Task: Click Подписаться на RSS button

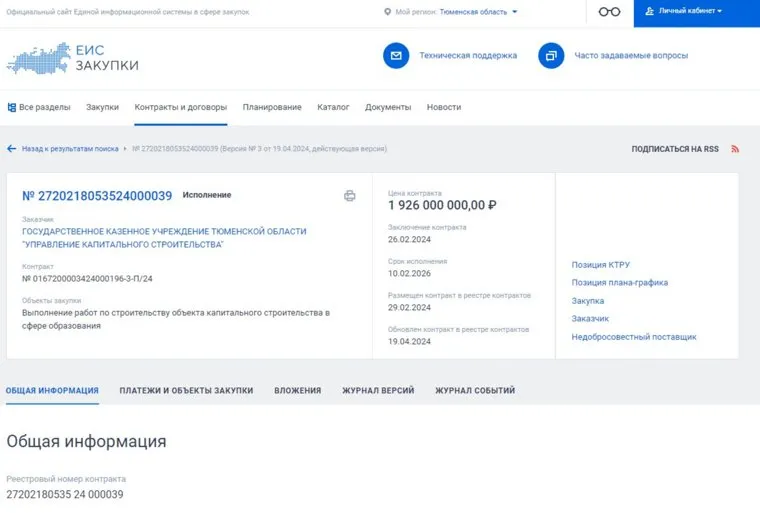Action: 674,149
